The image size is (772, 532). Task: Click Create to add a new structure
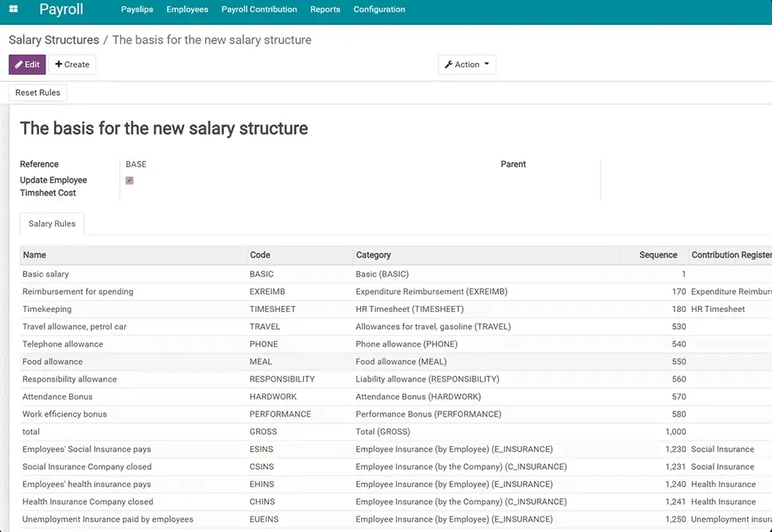tap(72, 64)
